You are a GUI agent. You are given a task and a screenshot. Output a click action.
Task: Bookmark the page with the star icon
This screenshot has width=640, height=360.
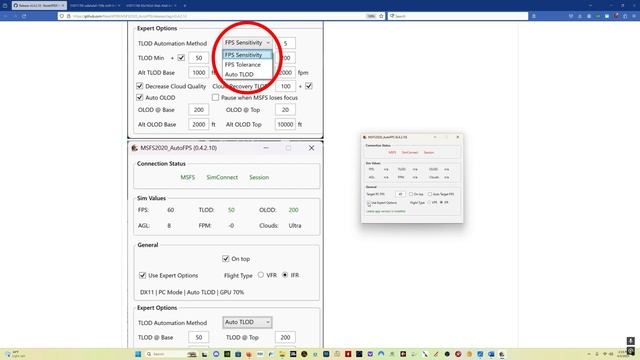pos(381,16)
